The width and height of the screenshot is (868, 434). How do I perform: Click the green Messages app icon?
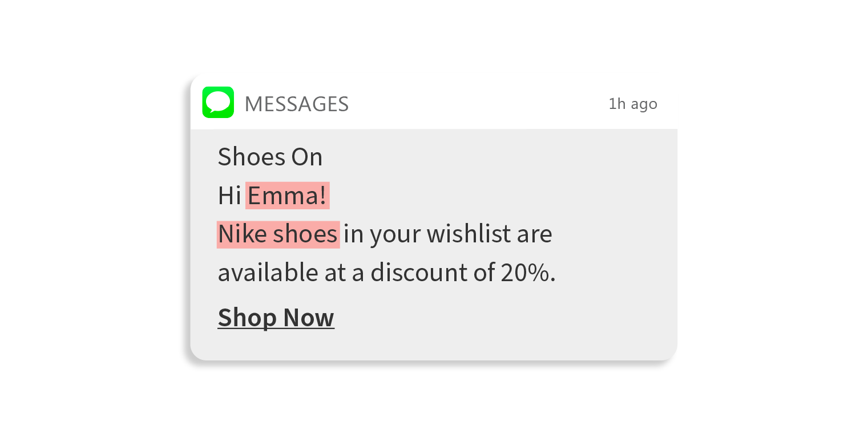[x=218, y=103]
